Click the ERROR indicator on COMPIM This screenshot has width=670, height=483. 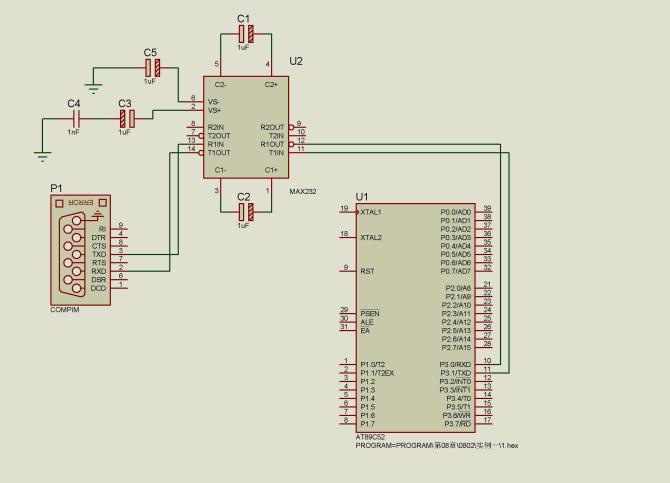tap(81, 203)
